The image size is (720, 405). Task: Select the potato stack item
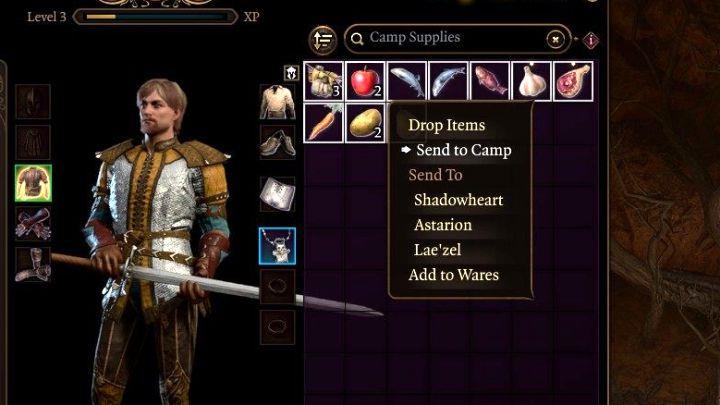pos(366,123)
